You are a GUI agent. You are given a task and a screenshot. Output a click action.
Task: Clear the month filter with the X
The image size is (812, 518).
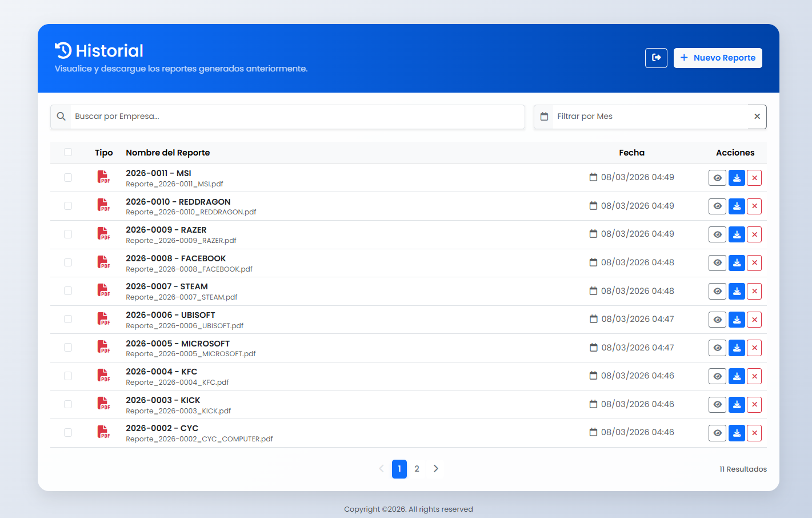[757, 117]
